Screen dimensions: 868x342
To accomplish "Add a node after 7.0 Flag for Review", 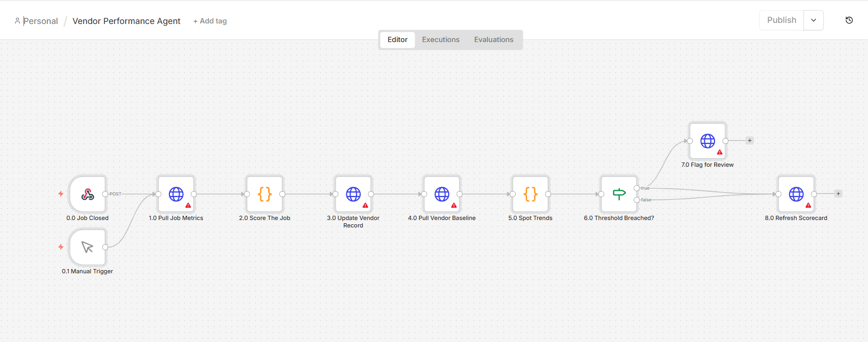I will pyautogui.click(x=750, y=141).
